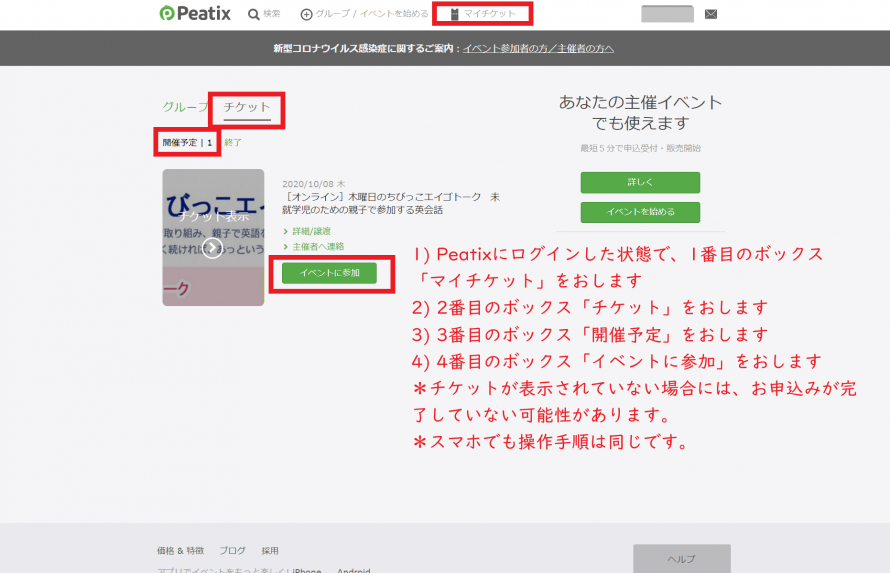Select the 開催予定 filter
The height and width of the screenshot is (573, 890).
pos(187,142)
